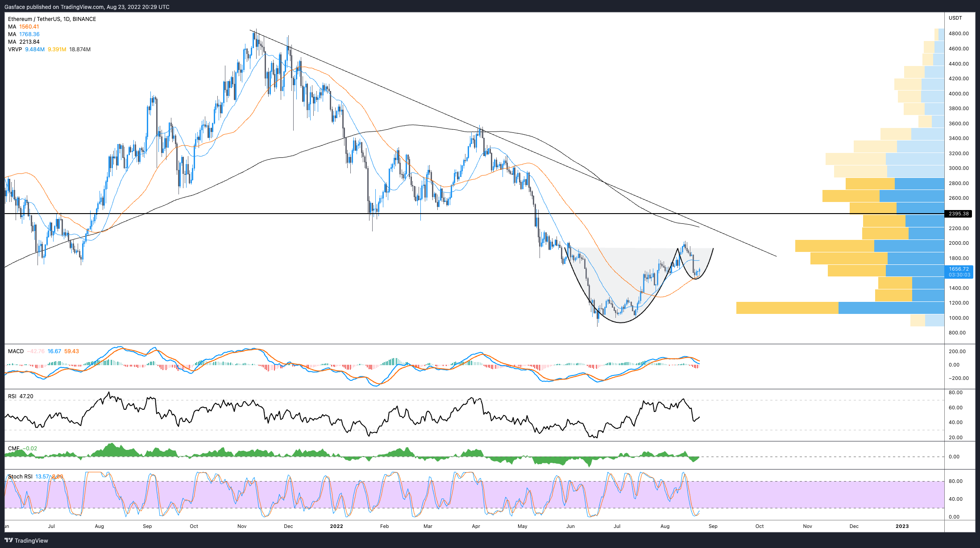Screen dimensions: 980x548
Task: Click the 2022 year marker on time axis
Action: 336,526
